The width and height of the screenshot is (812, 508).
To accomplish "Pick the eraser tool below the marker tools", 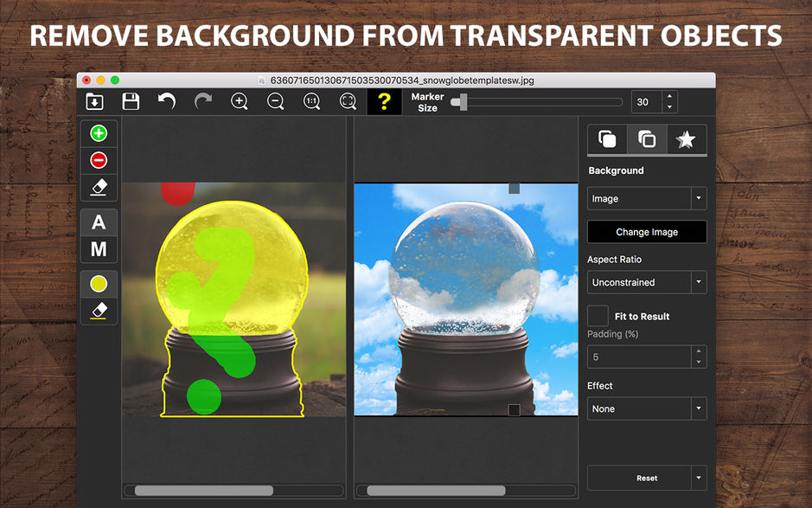I will pyautogui.click(x=99, y=187).
